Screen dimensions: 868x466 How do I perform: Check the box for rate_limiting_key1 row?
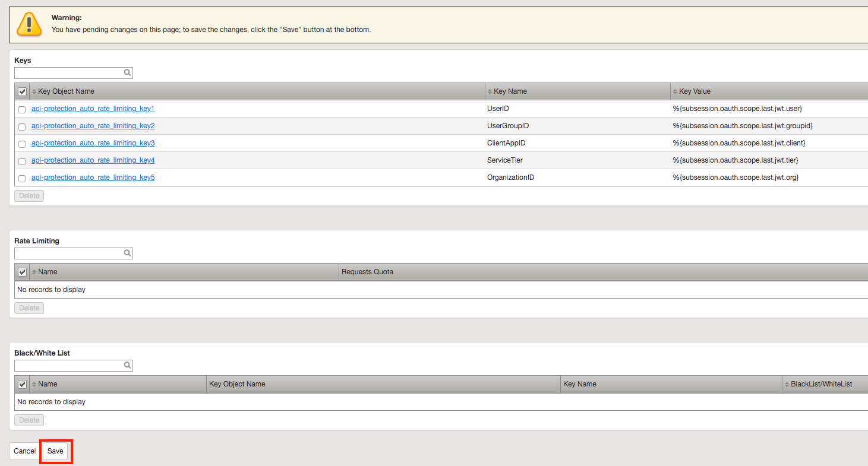(x=22, y=109)
